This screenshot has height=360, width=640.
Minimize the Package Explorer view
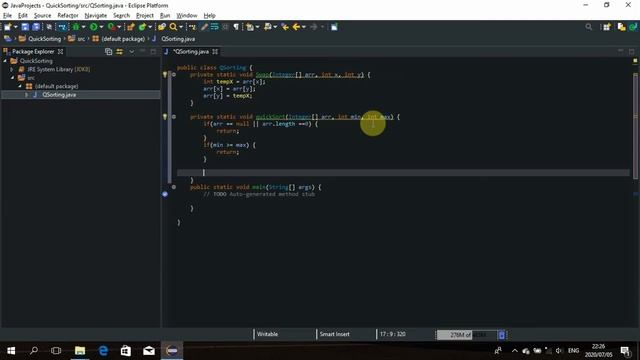point(142,51)
